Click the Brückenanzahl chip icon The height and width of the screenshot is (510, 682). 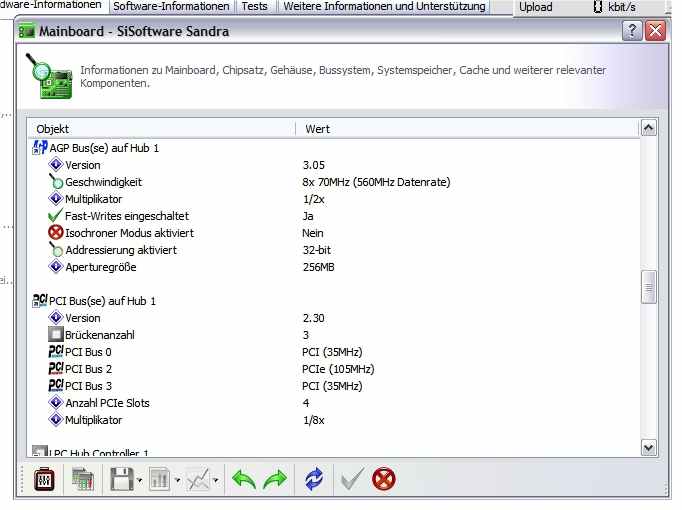point(56,334)
